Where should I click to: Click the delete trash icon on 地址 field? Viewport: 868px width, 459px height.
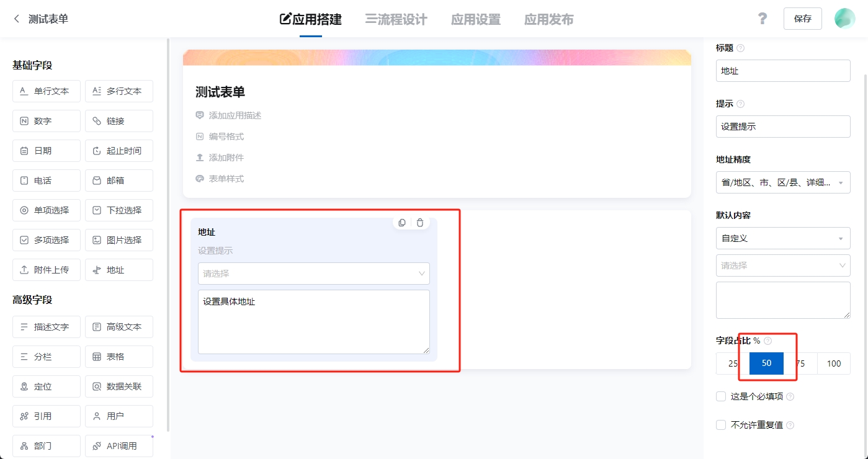420,223
